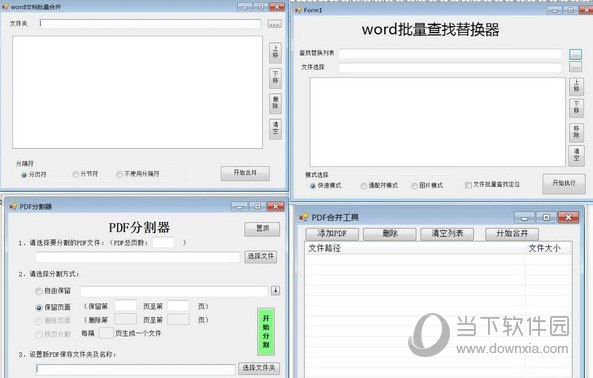Select the 分页符 radio option
The width and height of the screenshot is (593, 378).
click(34, 175)
